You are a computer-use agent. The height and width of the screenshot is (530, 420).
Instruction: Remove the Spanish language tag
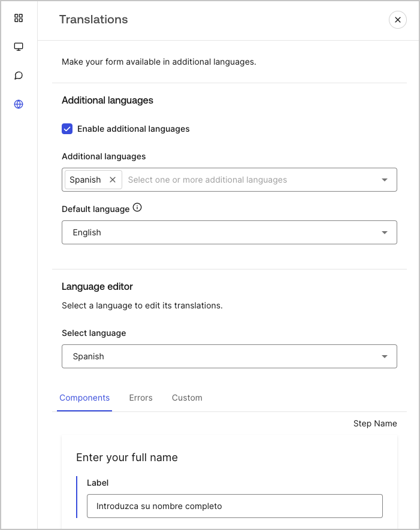[113, 179]
